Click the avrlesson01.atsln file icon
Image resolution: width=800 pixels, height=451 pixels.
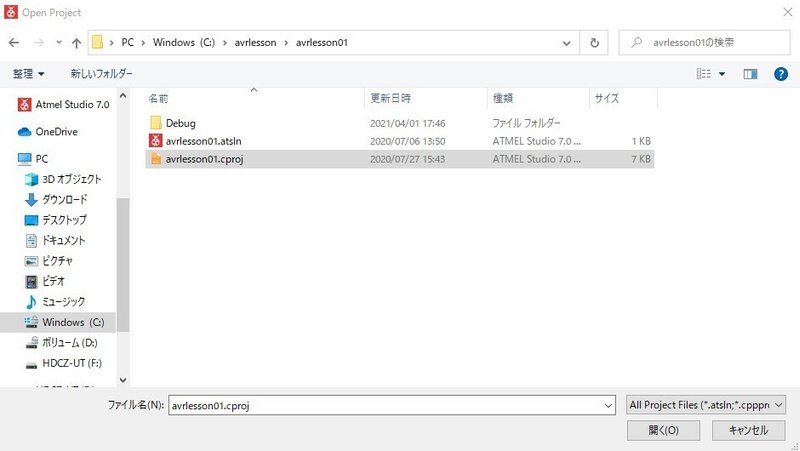pyautogui.click(x=156, y=141)
